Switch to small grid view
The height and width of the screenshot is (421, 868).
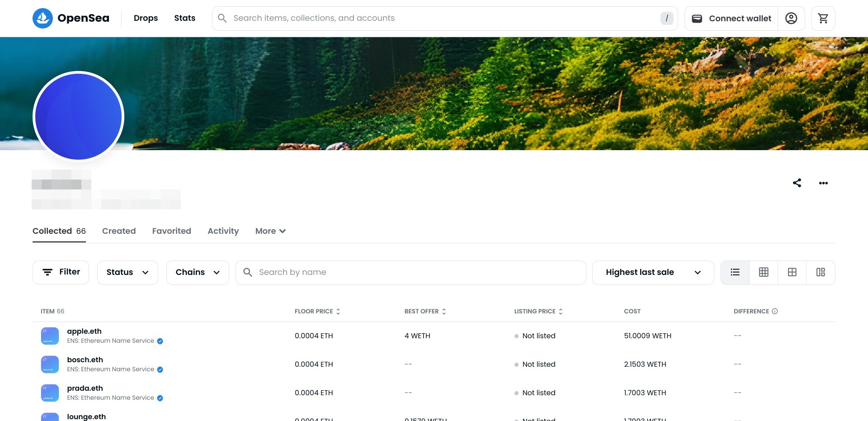coord(764,272)
